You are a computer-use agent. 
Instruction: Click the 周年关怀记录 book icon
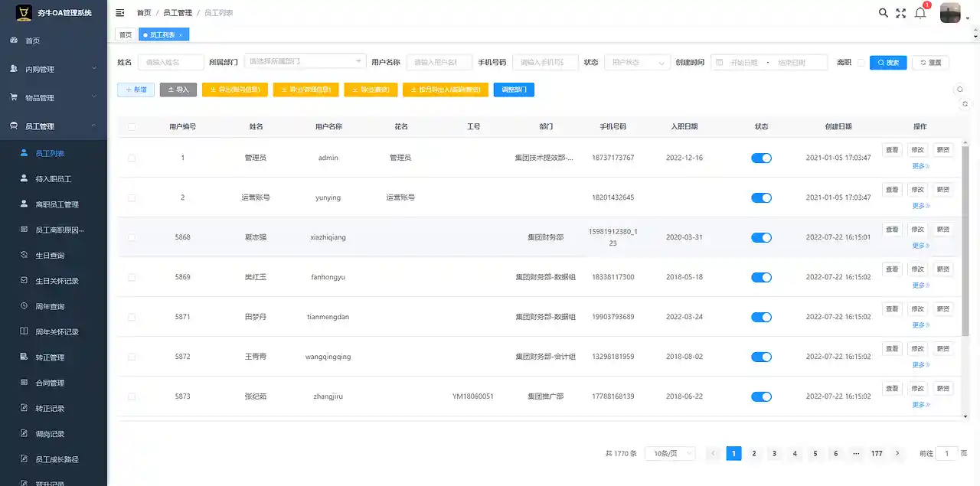pyautogui.click(x=24, y=331)
